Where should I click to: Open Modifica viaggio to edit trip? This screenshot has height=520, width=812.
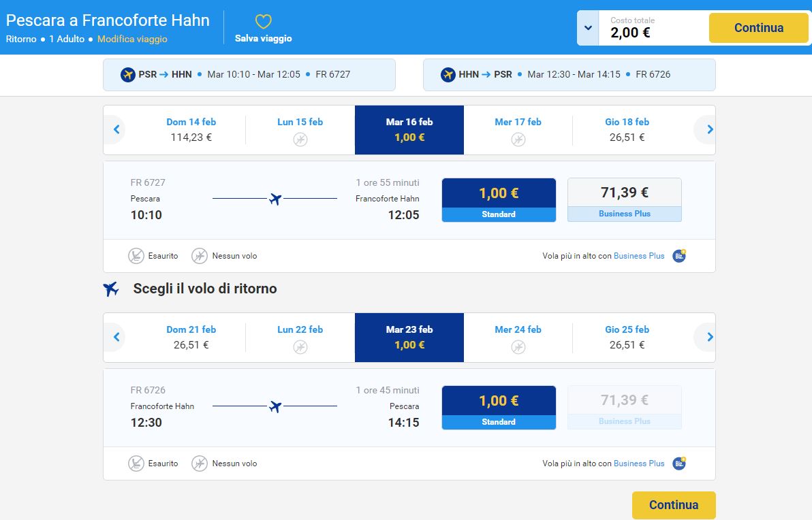click(132, 39)
